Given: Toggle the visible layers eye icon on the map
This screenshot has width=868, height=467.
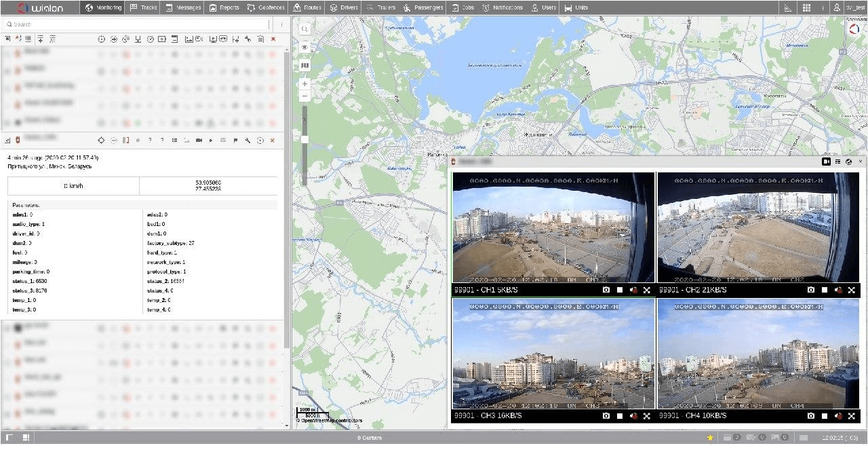Looking at the screenshot, I should point(304,48).
